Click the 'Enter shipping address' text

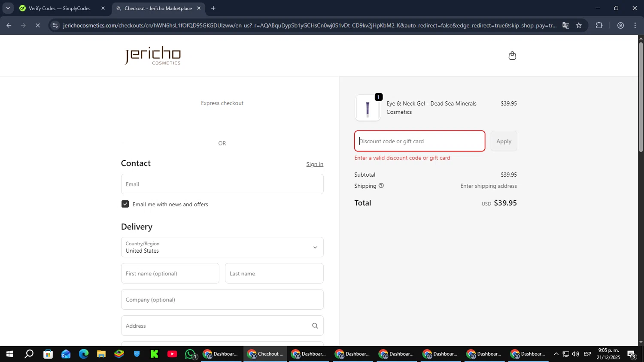489,186
